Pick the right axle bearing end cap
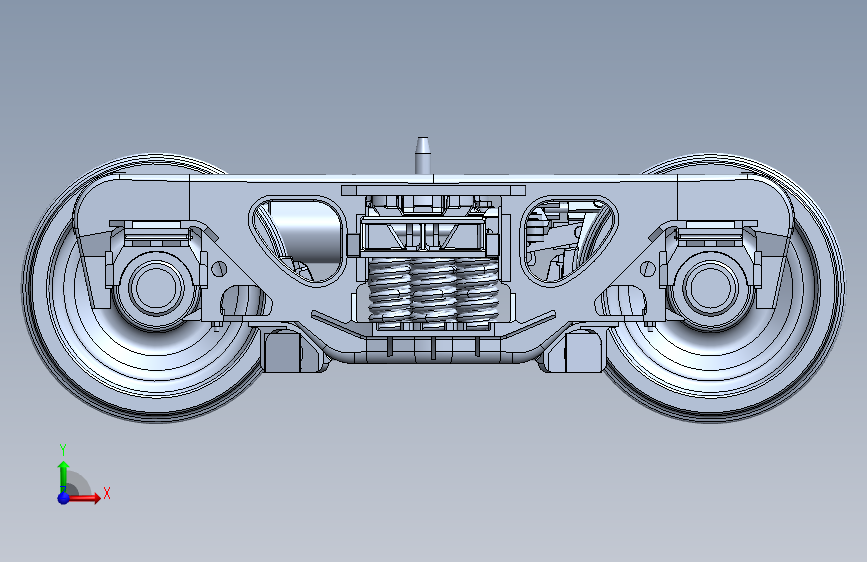 click(x=711, y=288)
